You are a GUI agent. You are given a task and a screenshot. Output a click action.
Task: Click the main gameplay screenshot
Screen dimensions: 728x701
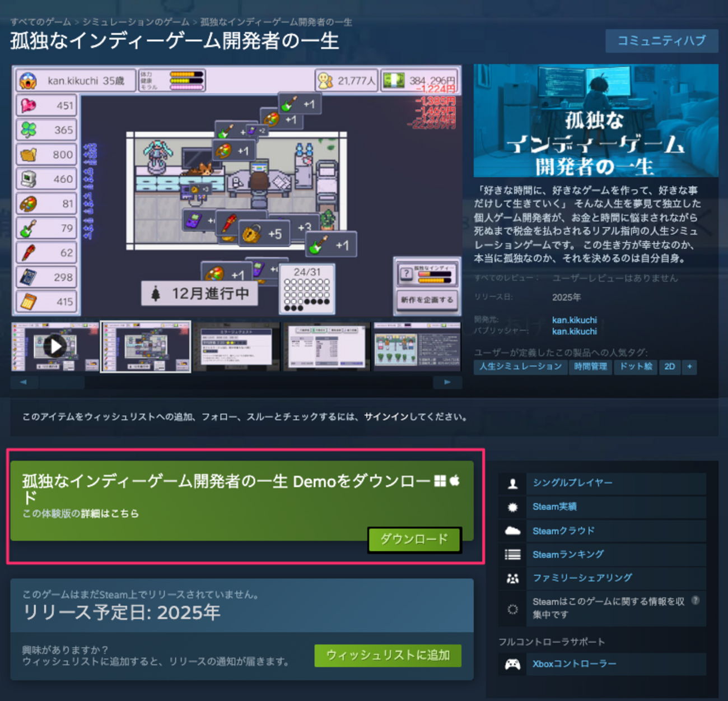236,191
